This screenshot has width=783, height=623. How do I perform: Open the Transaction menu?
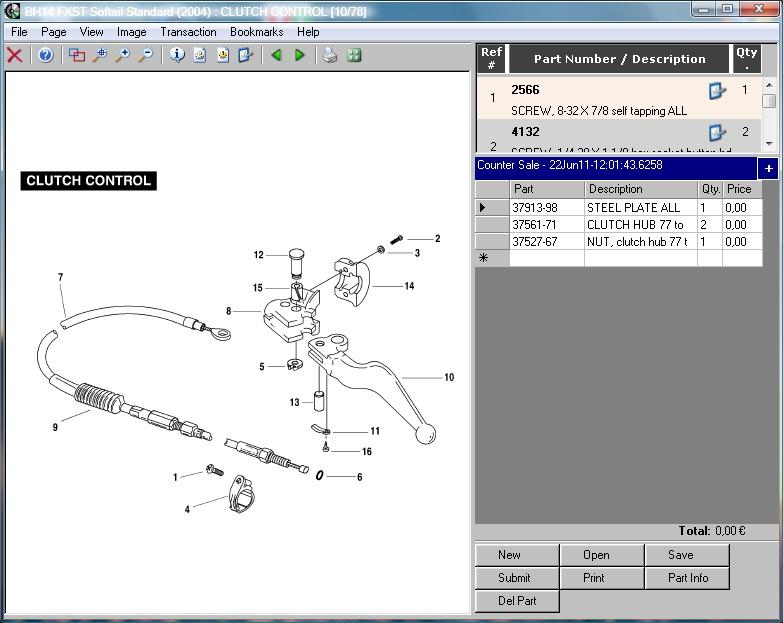point(188,32)
